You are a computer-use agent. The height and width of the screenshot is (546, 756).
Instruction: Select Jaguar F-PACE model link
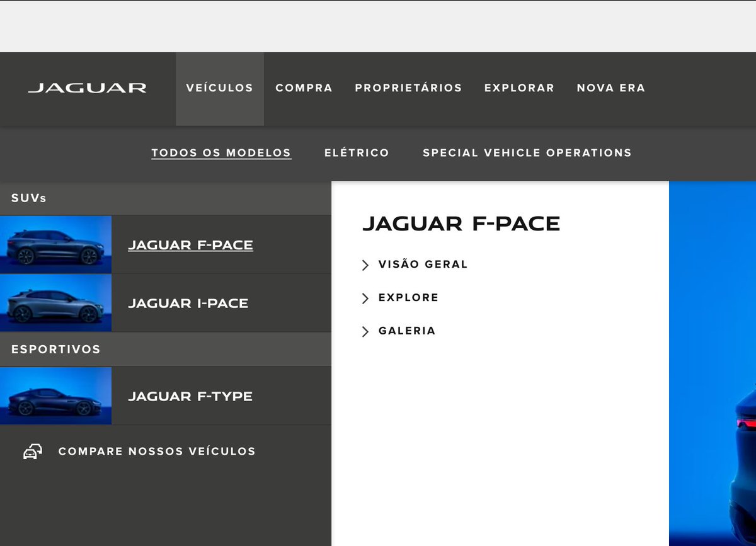click(190, 245)
